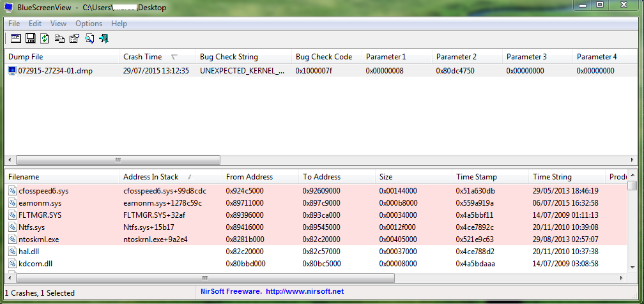Click the driver icon beside FLTMGR.SYS
Viewport: 644px width, 304px height.
(x=12, y=215)
